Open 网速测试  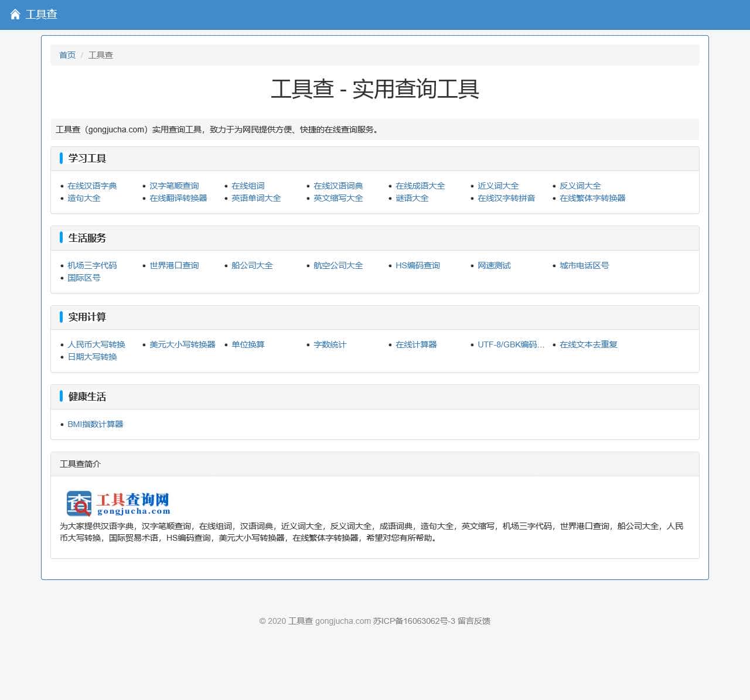coord(494,265)
